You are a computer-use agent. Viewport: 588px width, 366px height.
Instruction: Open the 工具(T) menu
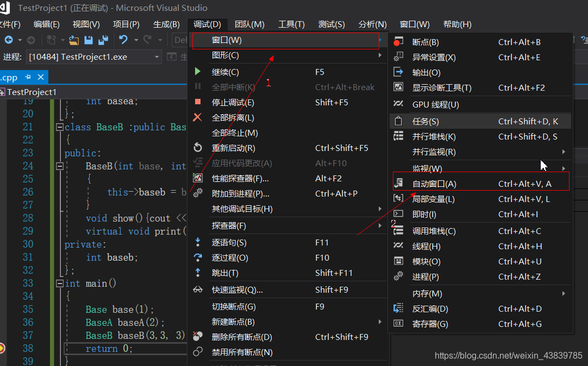[291, 24]
